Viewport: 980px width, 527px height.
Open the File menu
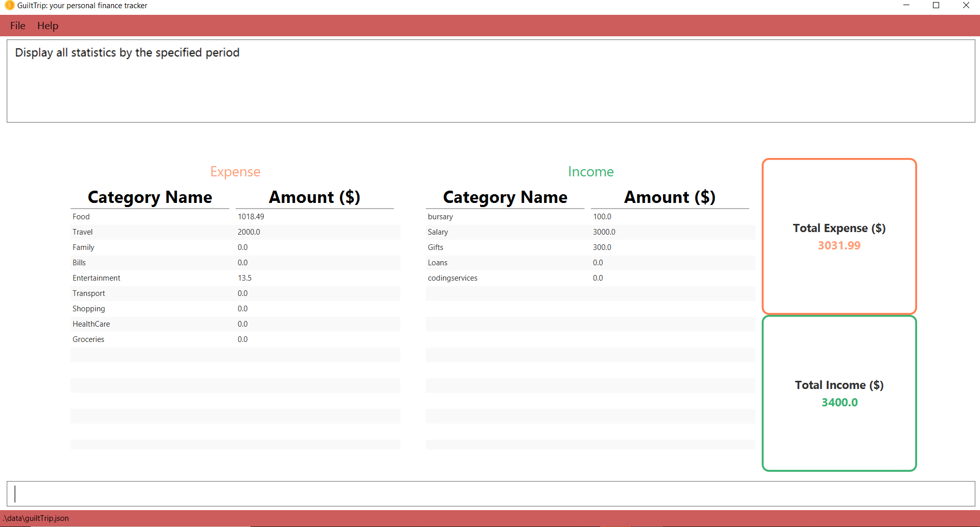17,26
